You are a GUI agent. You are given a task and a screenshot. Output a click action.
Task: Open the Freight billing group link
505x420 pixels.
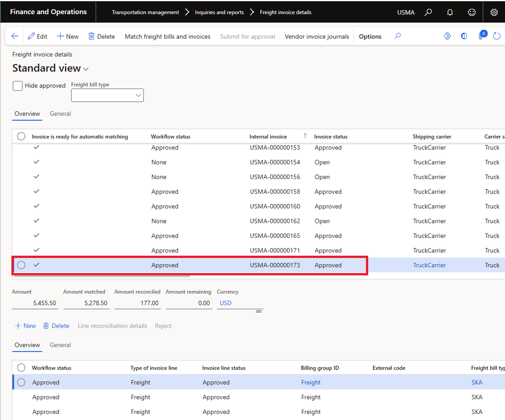pyautogui.click(x=311, y=382)
